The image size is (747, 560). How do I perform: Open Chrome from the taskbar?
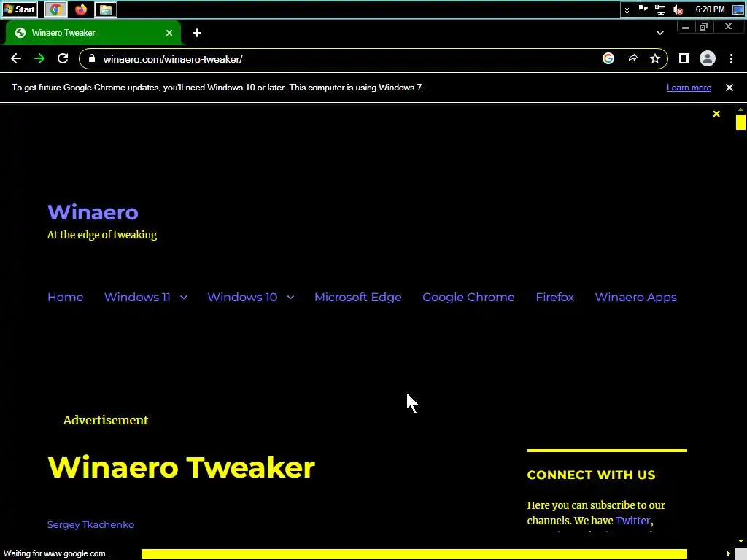(x=55, y=9)
